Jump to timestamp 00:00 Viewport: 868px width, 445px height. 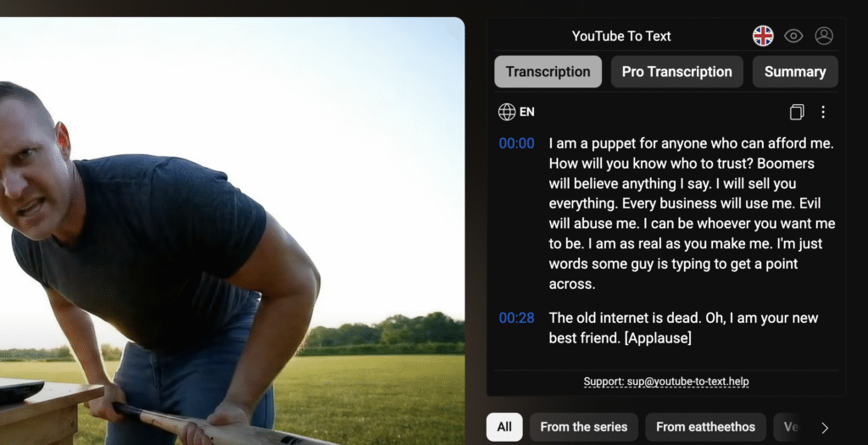point(516,143)
